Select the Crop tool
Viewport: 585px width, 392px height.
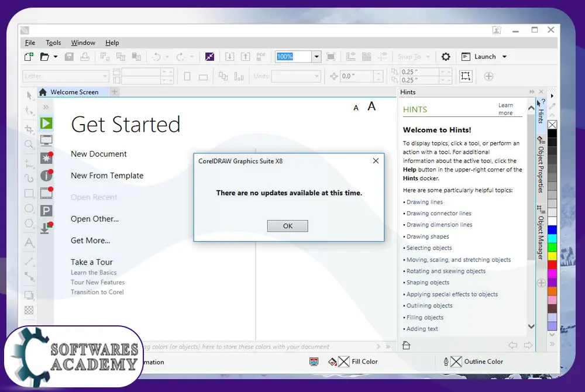click(29, 129)
